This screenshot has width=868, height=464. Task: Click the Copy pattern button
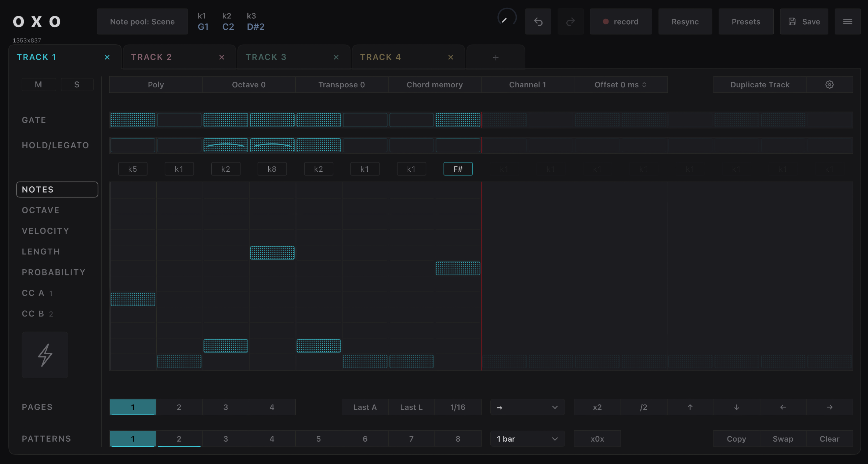pyautogui.click(x=737, y=439)
